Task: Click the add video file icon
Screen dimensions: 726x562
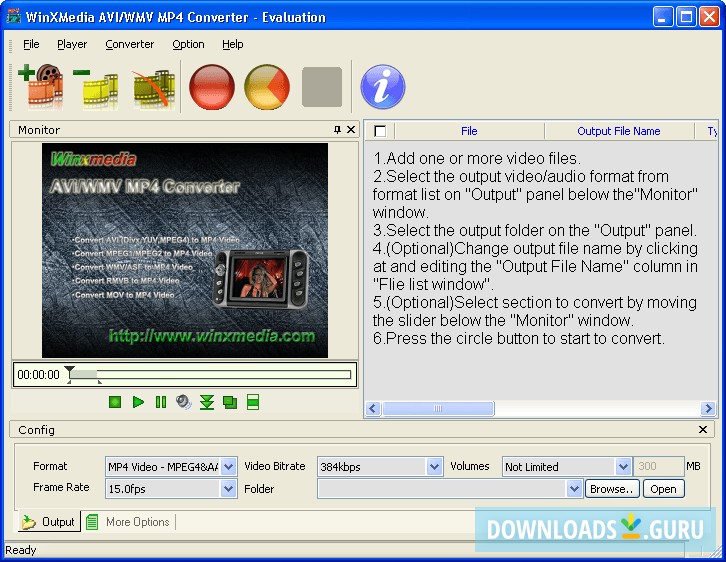Action: tap(40, 86)
